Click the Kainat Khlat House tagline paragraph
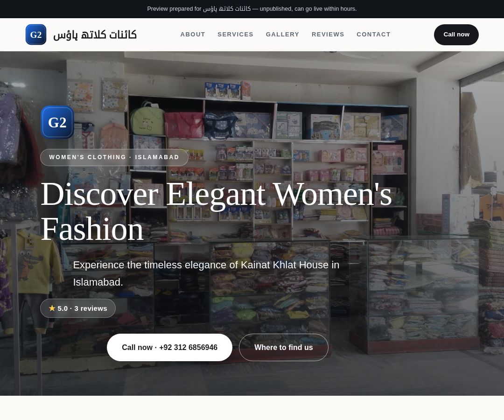Viewport: 504px width, 420px height. (x=206, y=273)
